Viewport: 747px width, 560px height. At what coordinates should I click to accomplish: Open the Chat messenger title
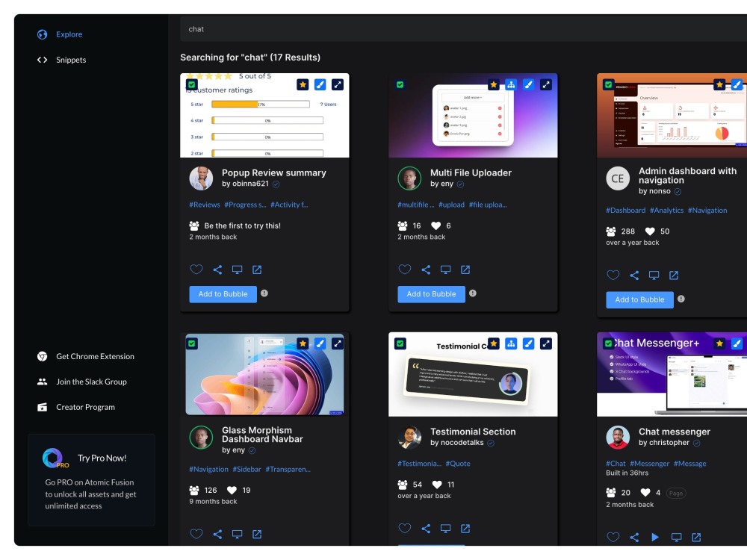pyautogui.click(x=674, y=432)
